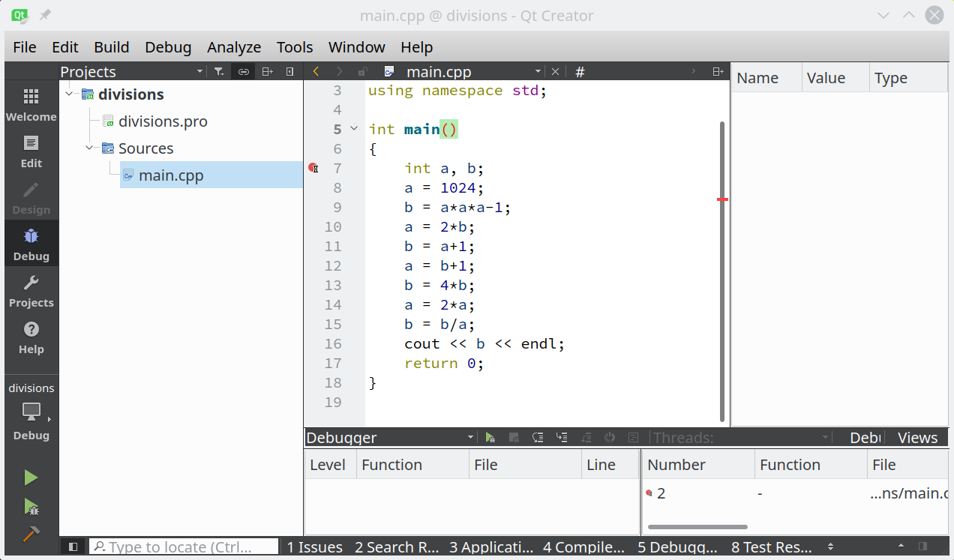Build the project with hammer icon
954x560 pixels.
[x=31, y=534]
